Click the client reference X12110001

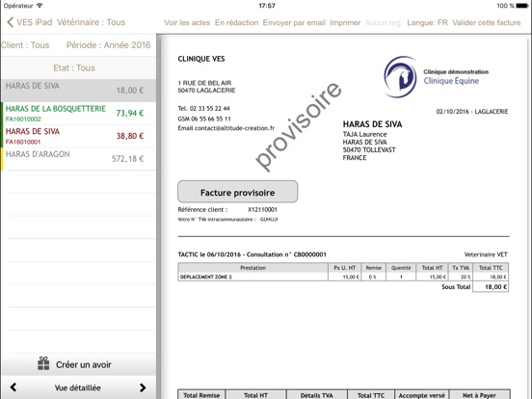click(x=262, y=210)
